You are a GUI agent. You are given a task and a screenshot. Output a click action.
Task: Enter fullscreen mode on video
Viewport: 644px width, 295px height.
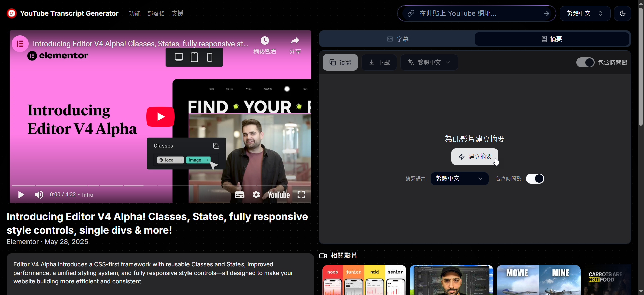click(301, 195)
